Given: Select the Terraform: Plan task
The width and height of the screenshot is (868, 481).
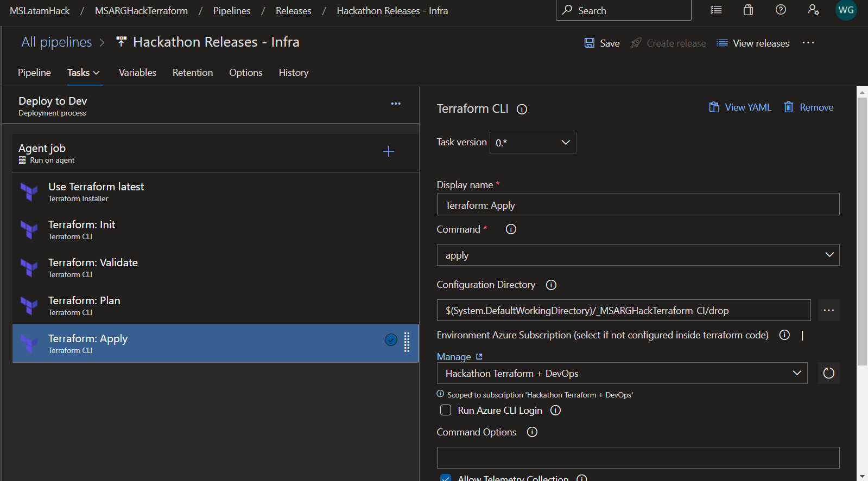Looking at the screenshot, I should [x=216, y=305].
